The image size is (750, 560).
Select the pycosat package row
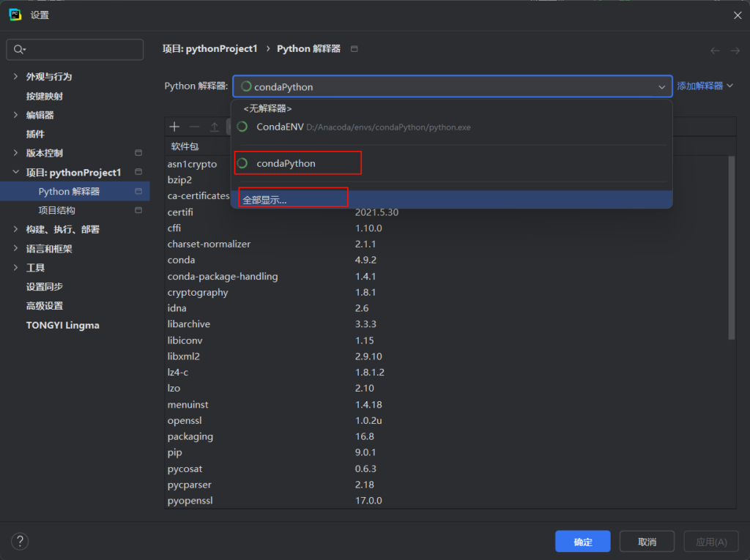click(x=447, y=468)
